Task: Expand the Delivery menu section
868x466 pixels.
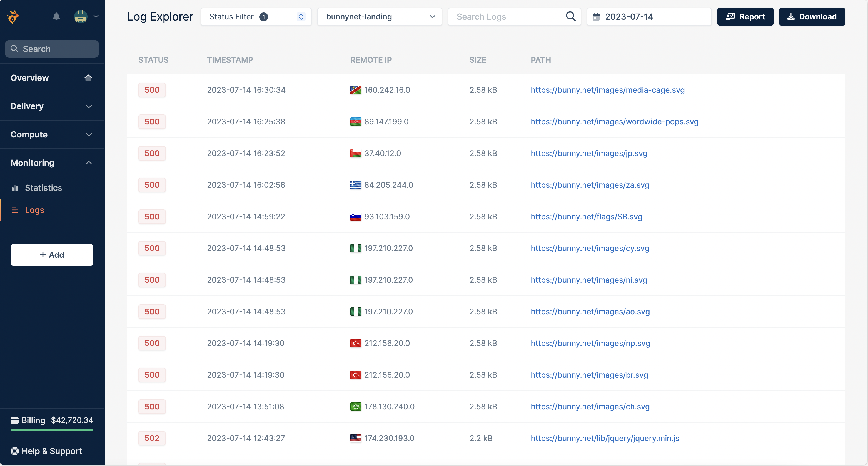Action: [52, 106]
